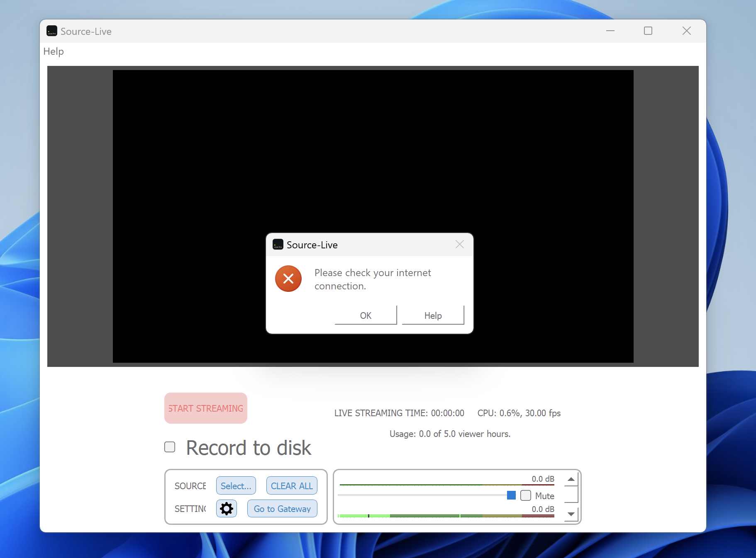This screenshot has height=558, width=756.
Task: Minimize the Source-Live window
Action: point(610,31)
